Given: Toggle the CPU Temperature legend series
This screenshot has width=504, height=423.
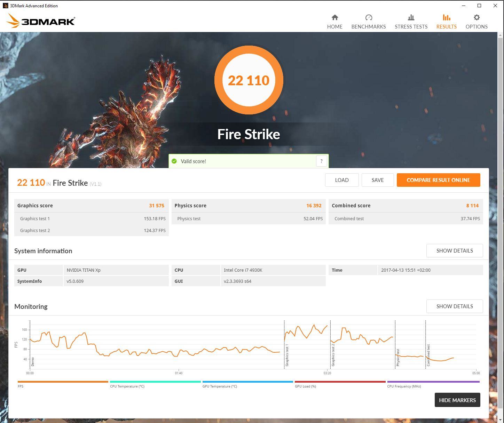Looking at the screenshot, I should (155, 384).
